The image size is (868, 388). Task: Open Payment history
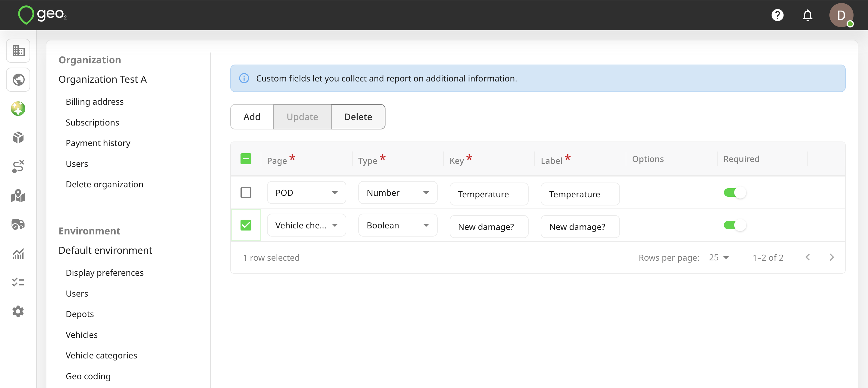tap(98, 143)
